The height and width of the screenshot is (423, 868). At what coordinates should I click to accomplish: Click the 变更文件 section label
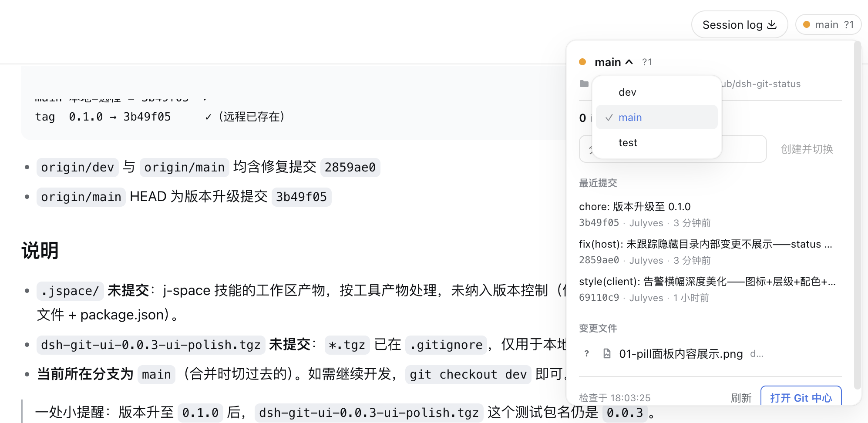click(x=598, y=328)
